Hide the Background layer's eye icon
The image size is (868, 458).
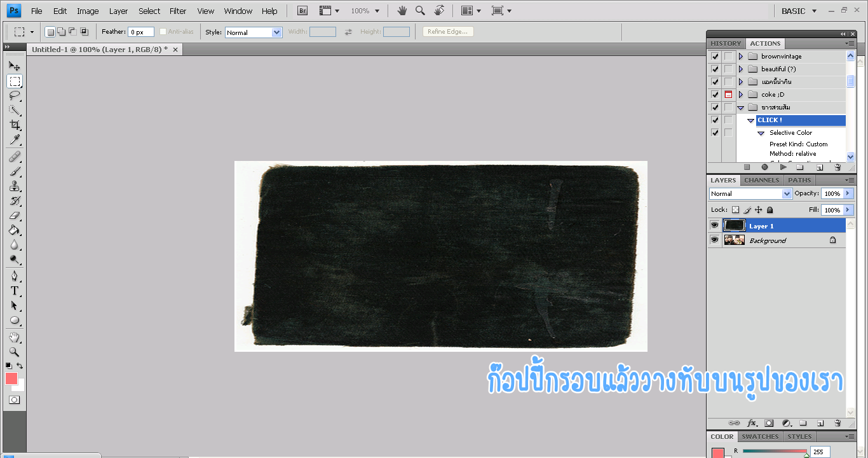(714, 240)
